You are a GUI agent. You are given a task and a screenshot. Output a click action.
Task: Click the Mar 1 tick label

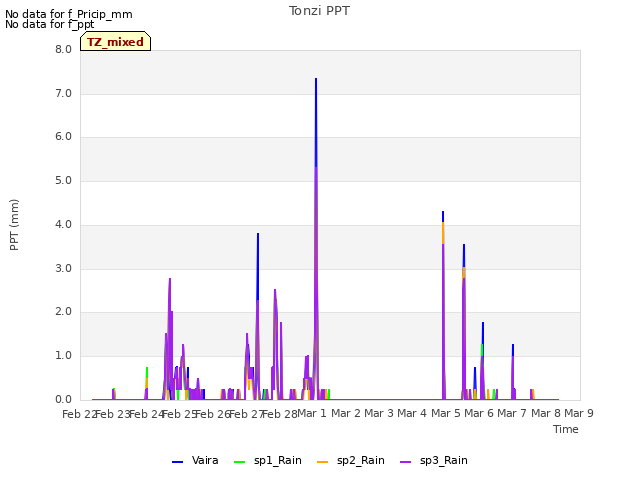coord(312,413)
